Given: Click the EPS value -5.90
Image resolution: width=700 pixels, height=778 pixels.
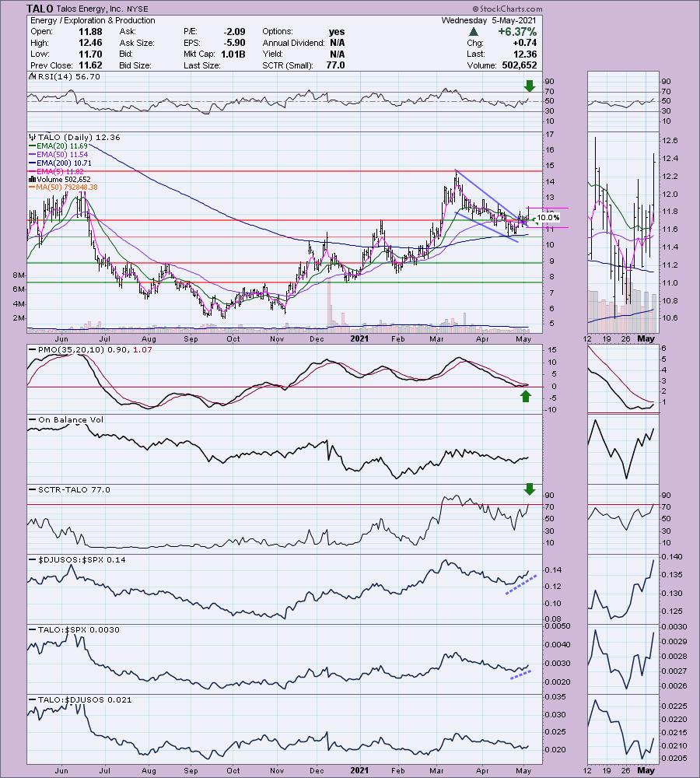Looking at the screenshot, I should (x=234, y=43).
